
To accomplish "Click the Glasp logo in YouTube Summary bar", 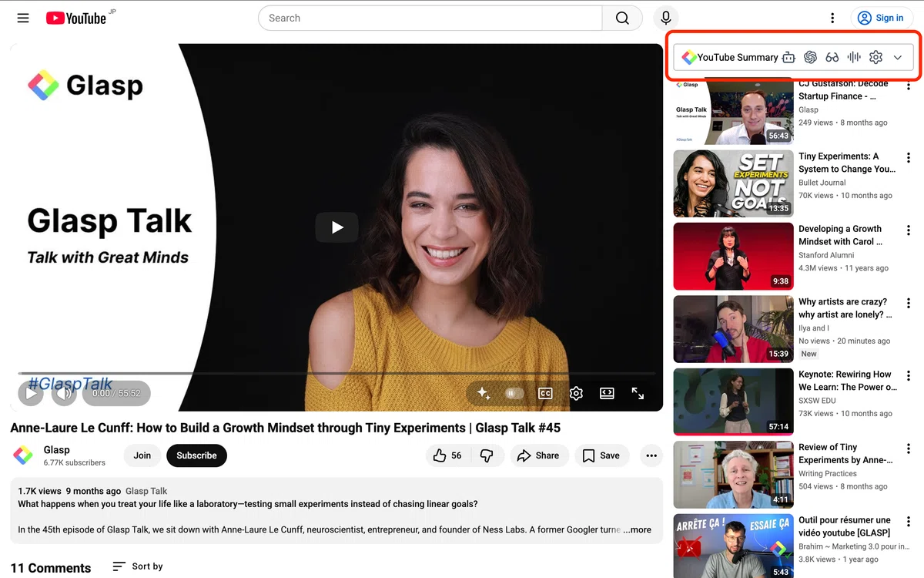I will (x=689, y=57).
